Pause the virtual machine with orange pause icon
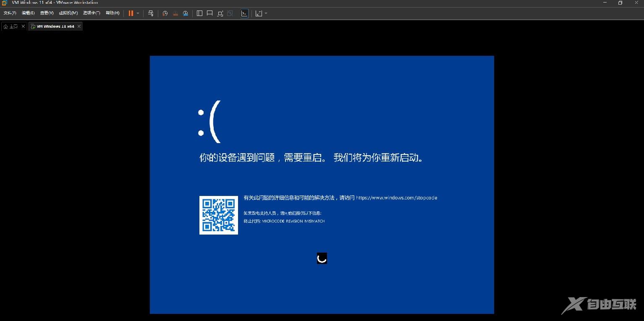This screenshot has width=644, height=321. point(131,13)
